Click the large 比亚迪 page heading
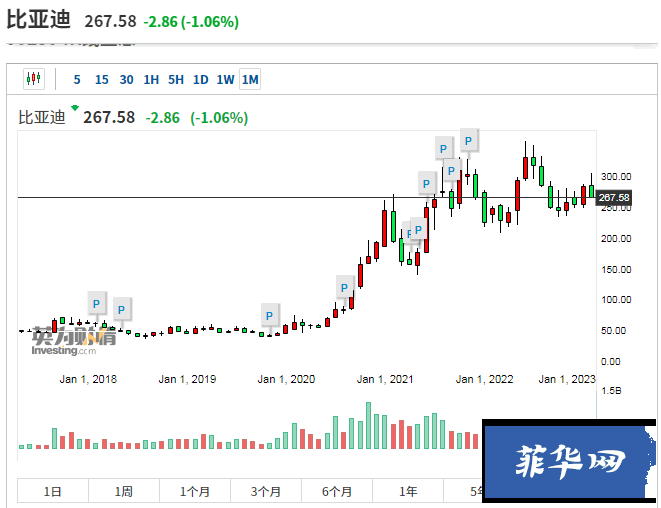This screenshot has height=508, width=661. pos(38,19)
